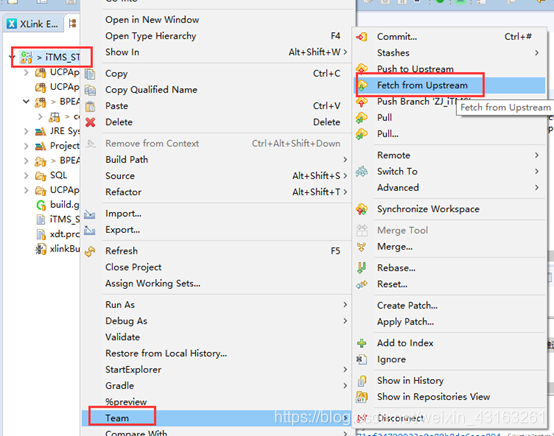Click the Rebase... icon
The height and width of the screenshot is (436, 554).
click(x=361, y=268)
